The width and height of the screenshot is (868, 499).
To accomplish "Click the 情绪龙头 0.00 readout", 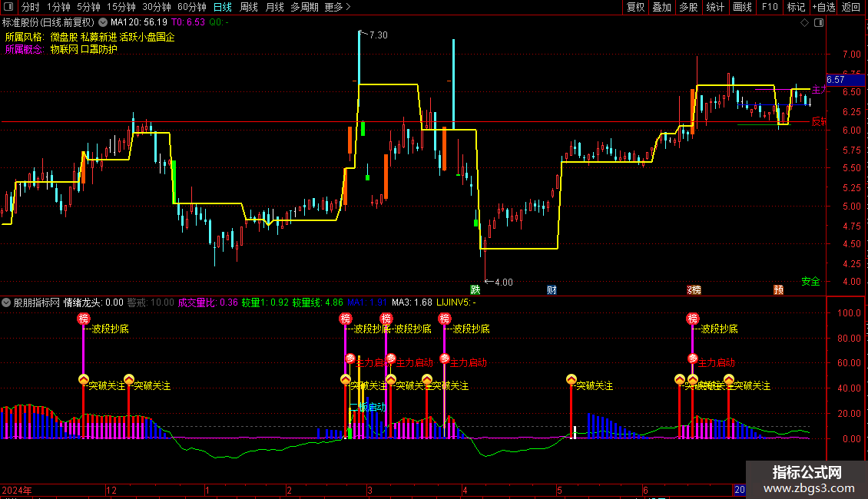I will tap(94, 302).
